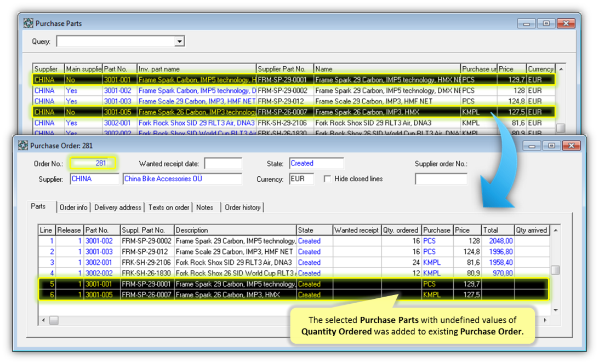
Task: Click the Purchase Order window icon
Action: [22, 145]
